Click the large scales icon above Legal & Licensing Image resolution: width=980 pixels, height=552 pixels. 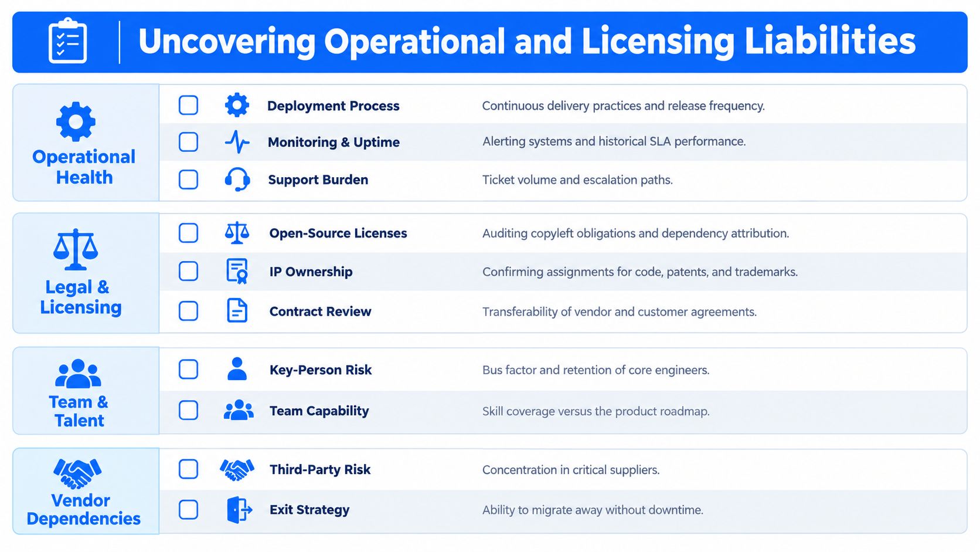tap(76, 249)
